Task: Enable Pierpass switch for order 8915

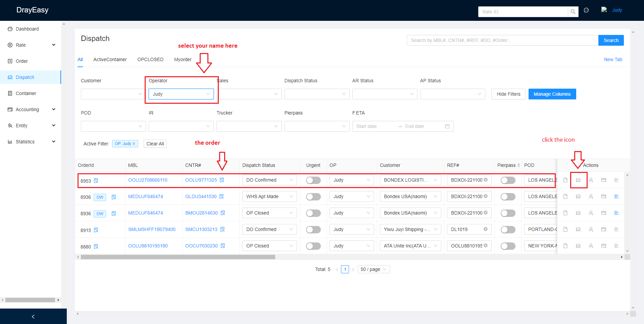Action: pyautogui.click(x=508, y=230)
